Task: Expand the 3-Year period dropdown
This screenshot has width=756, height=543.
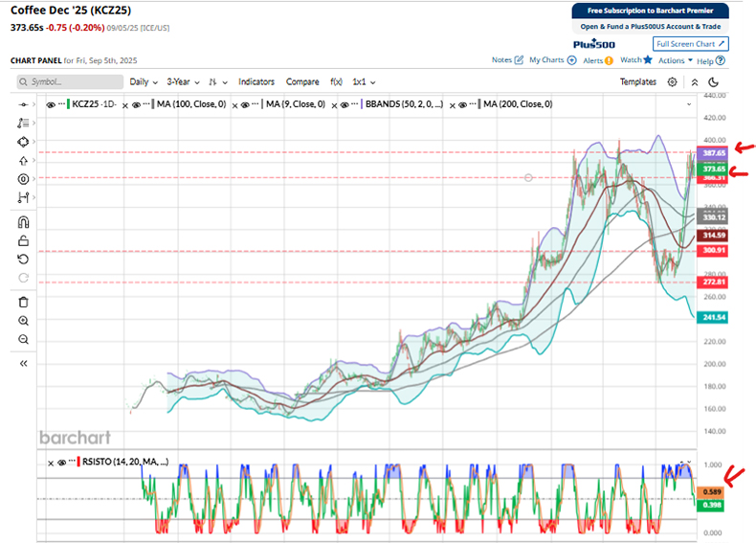Action: coord(183,82)
